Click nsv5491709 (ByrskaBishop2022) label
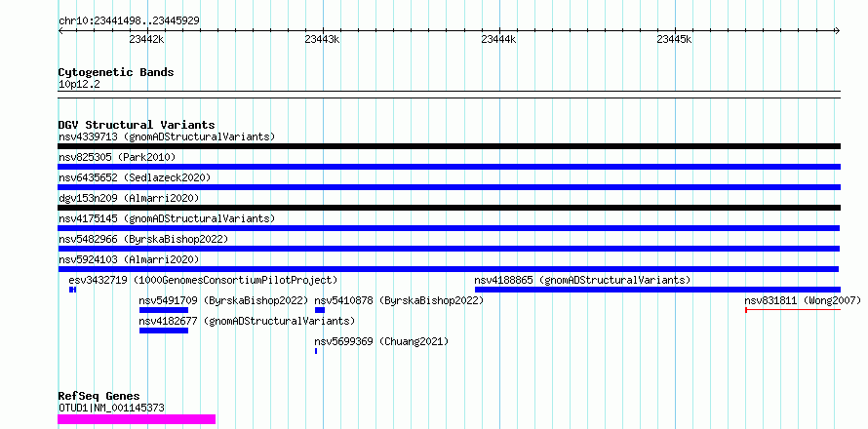This screenshot has width=868, height=429. [223, 300]
